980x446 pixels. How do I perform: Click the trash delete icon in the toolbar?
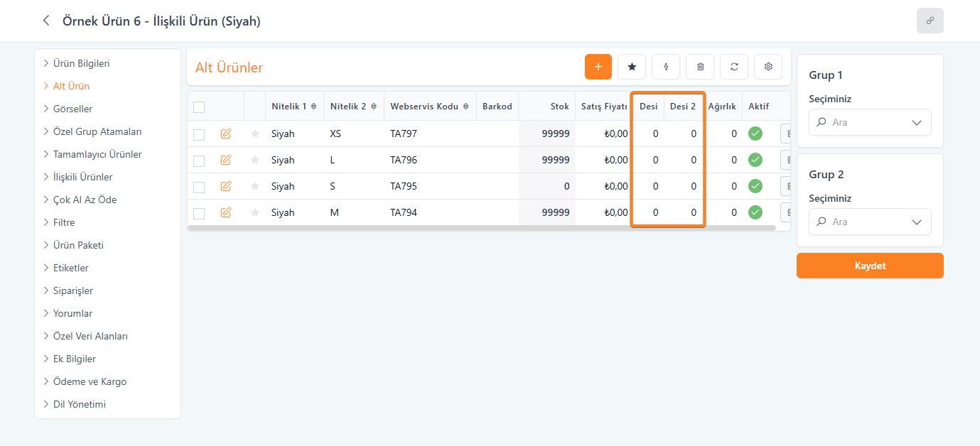pos(700,67)
